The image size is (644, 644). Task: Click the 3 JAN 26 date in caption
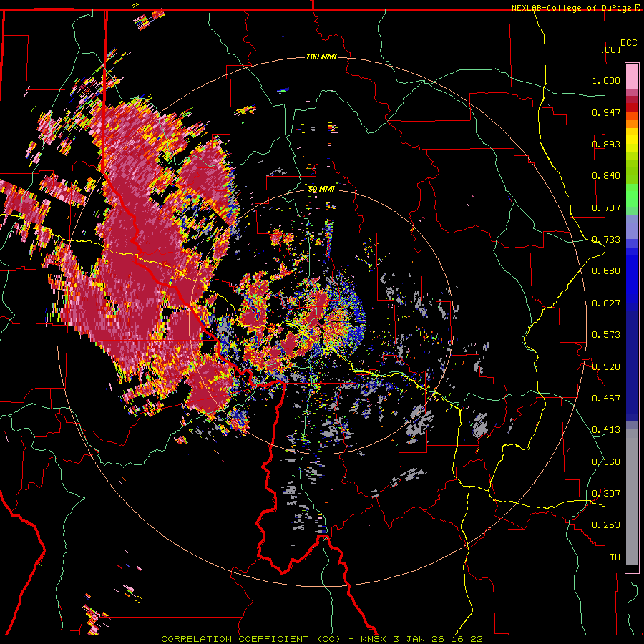coord(419,639)
